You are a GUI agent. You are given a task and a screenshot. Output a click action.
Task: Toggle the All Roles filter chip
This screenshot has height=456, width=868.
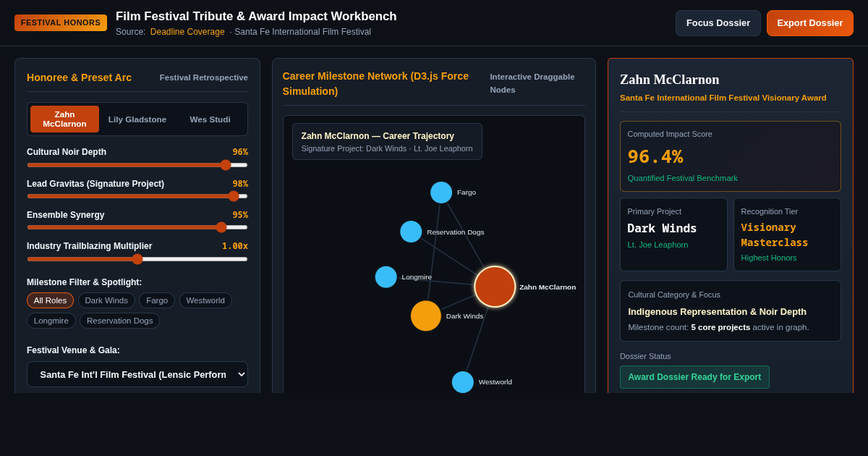(x=50, y=300)
